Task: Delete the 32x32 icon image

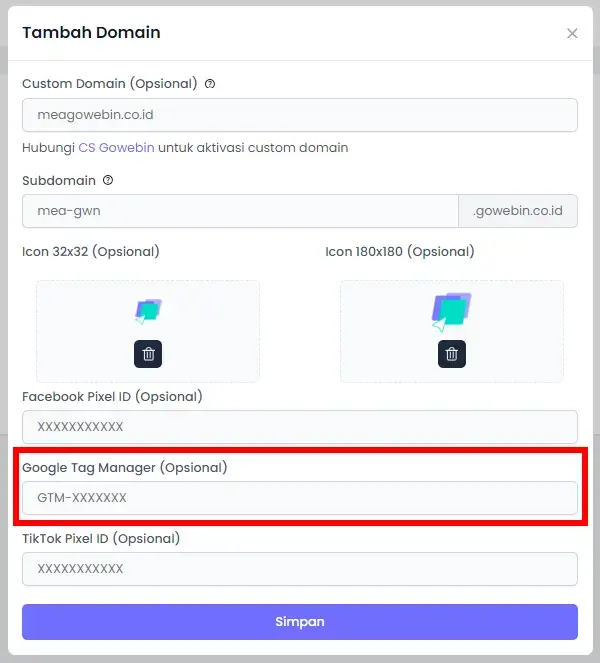Action: (x=148, y=354)
